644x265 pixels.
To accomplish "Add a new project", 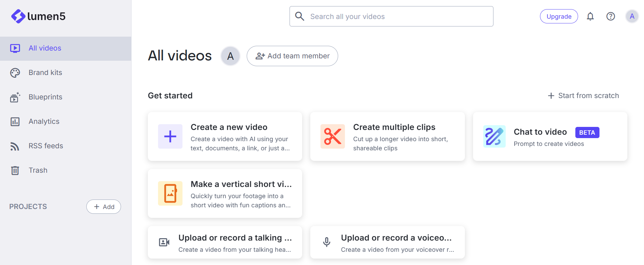I will 104,207.
